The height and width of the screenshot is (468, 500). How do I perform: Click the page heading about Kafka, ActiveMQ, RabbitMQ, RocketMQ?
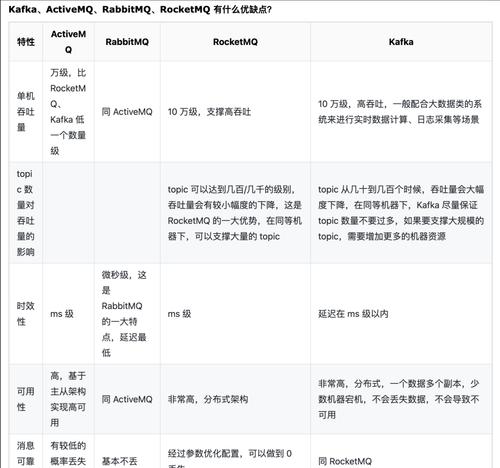(x=140, y=9)
